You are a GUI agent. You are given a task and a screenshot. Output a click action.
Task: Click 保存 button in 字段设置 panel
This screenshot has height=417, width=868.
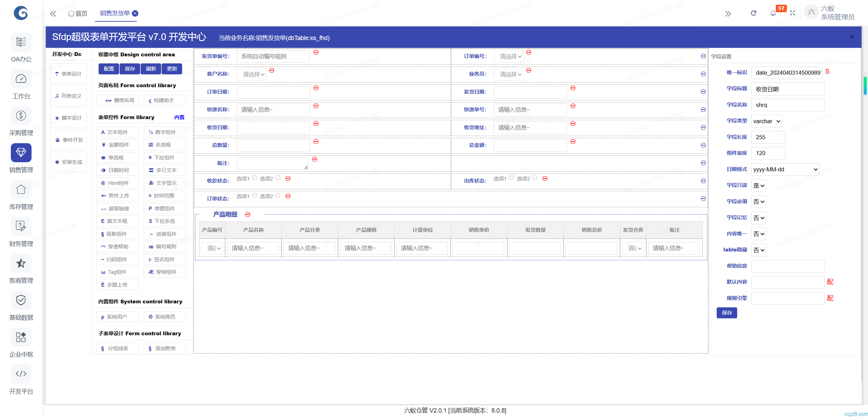click(727, 312)
